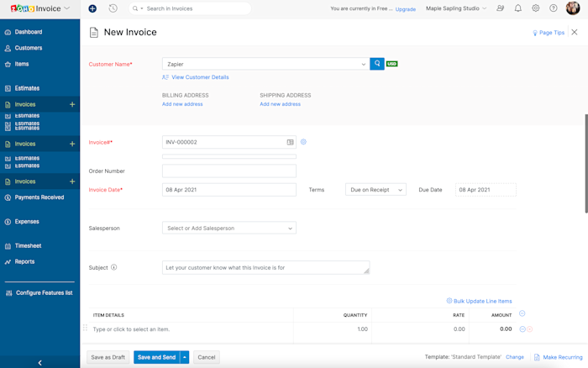Image resolution: width=588 pixels, height=368 pixels.
Task: Click View Customer Details
Action: (x=200, y=77)
